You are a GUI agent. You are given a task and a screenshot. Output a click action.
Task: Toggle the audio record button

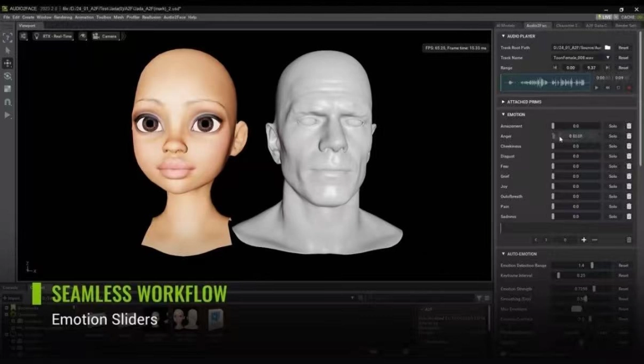(x=628, y=88)
